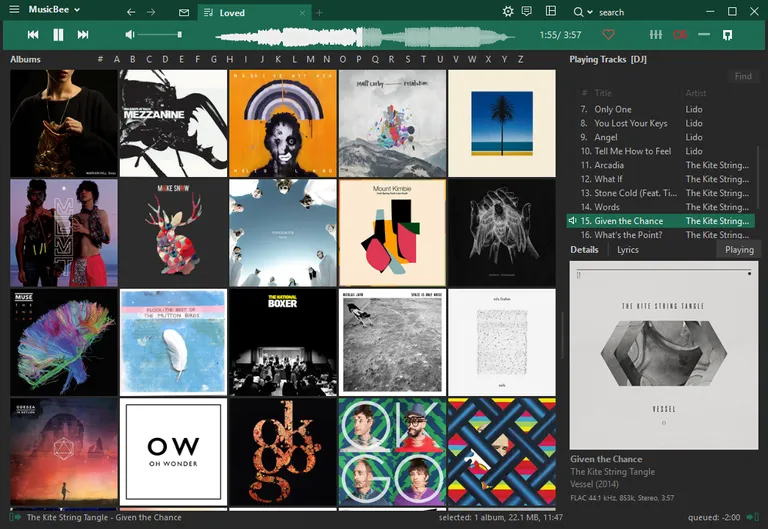Love the current track with heart icon

[608, 35]
